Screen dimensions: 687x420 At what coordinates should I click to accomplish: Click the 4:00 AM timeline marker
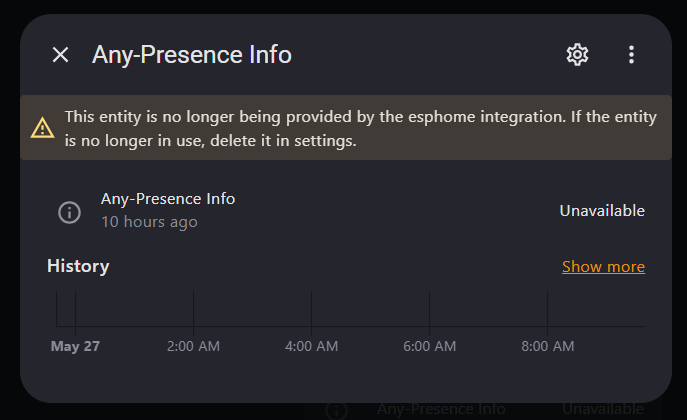[x=312, y=347]
